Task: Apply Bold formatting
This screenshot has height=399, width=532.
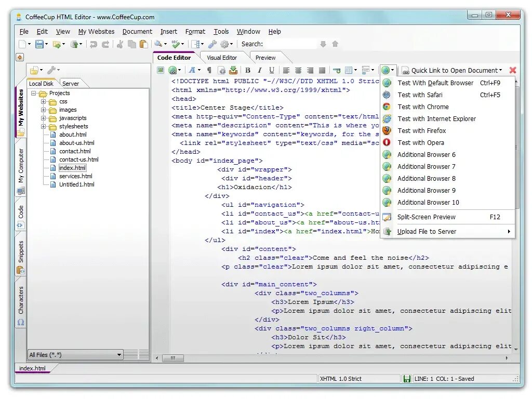Action: [248, 70]
